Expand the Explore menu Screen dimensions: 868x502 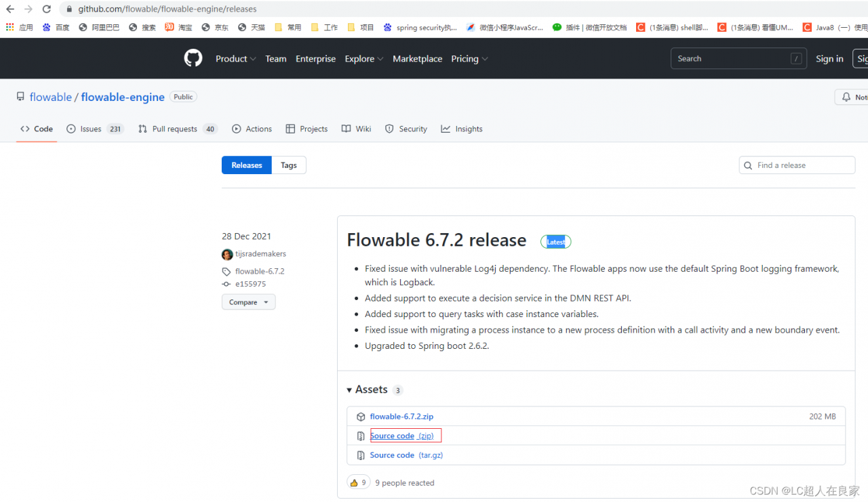(x=363, y=59)
